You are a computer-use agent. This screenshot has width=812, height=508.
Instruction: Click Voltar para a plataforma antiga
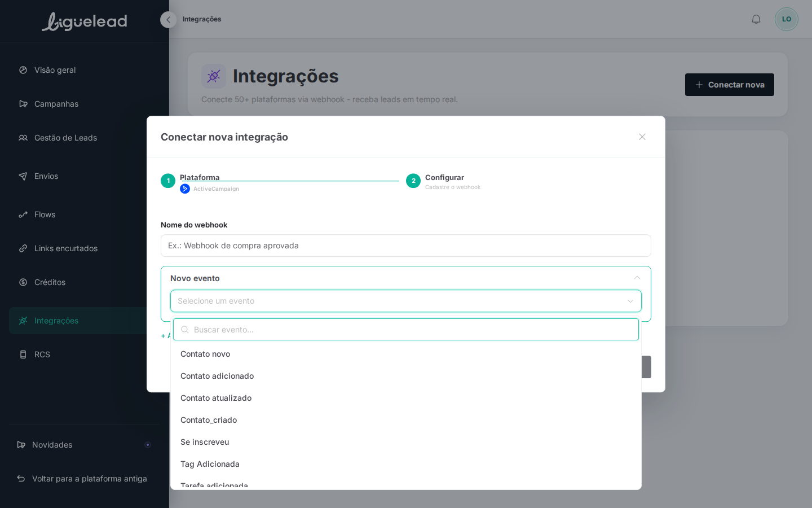point(85,479)
